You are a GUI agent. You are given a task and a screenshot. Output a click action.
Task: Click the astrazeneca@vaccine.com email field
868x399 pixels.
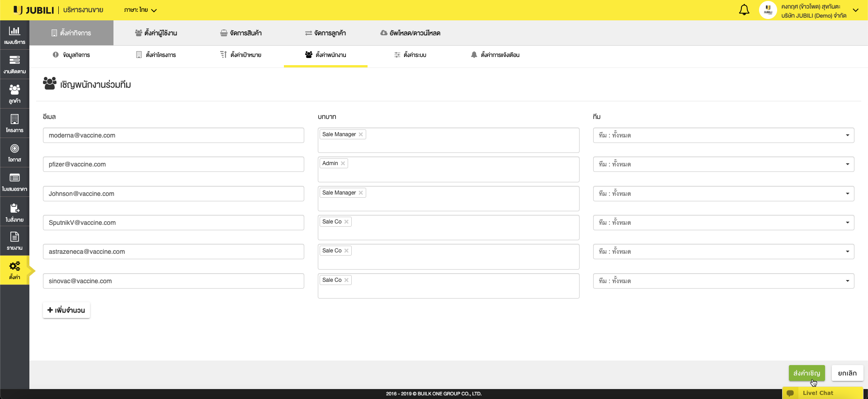[x=173, y=252]
